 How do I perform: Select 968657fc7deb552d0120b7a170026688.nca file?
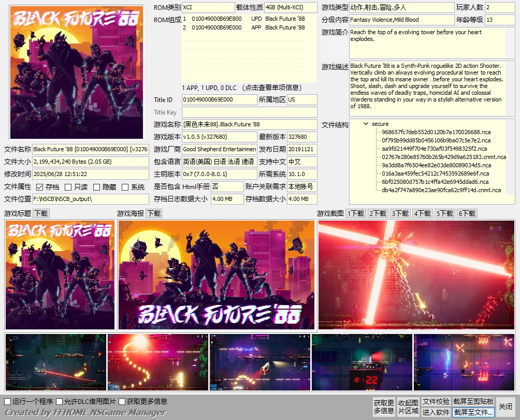point(436,132)
